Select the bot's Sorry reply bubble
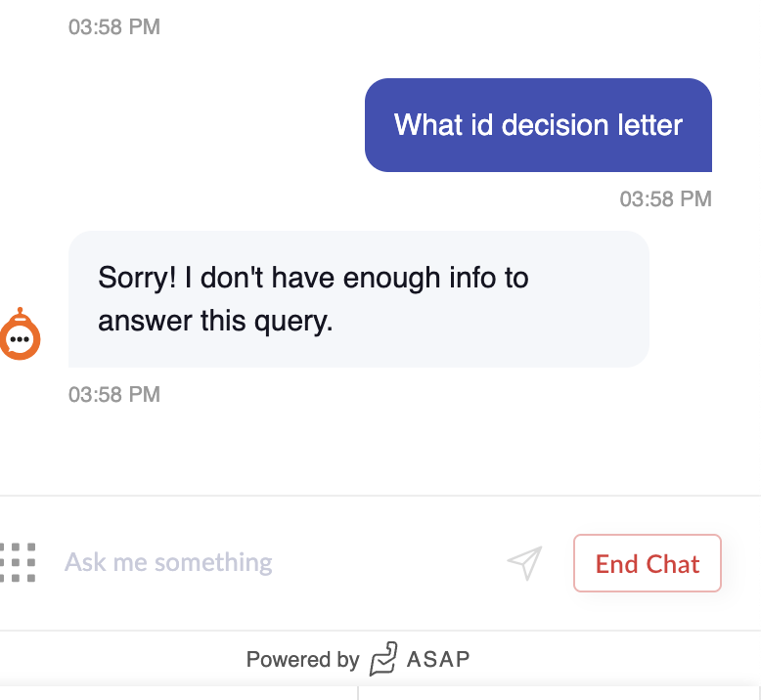Viewport: 761px width, 700px height. pyautogui.click(x=359, y=299)
